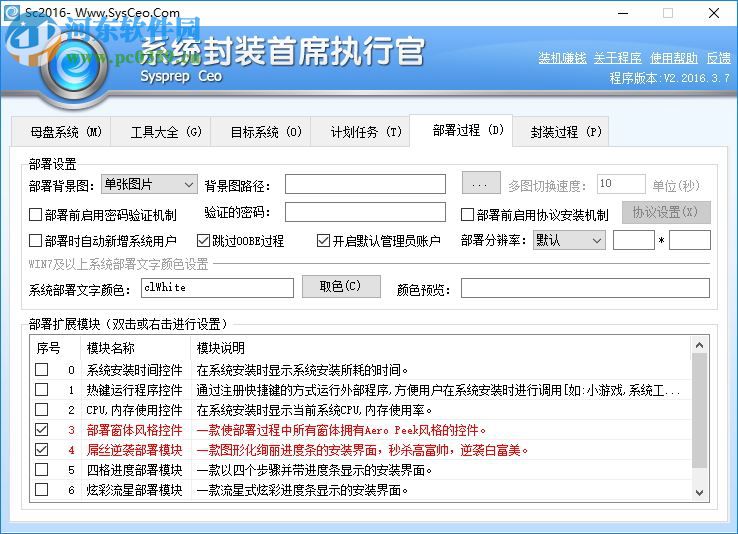Check module 6 炫彩流星部署模块
This screenshot has height=534, width=738.
click(41, 490)
